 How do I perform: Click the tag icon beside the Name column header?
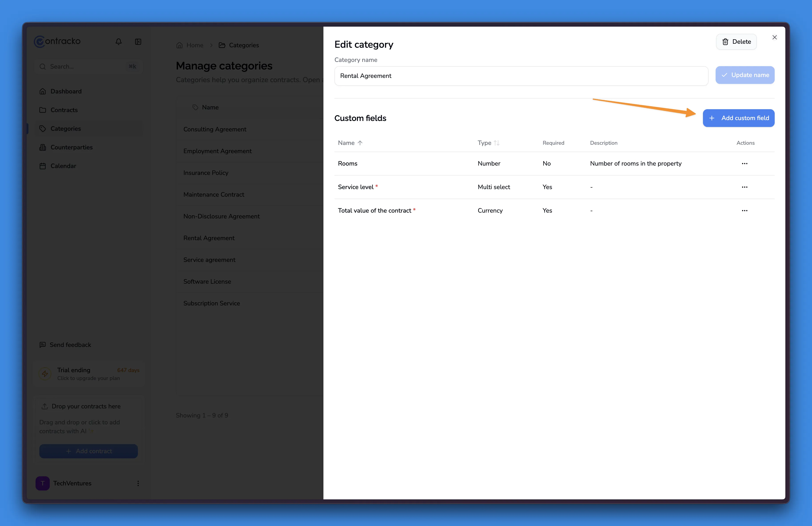tap(195, 107)
